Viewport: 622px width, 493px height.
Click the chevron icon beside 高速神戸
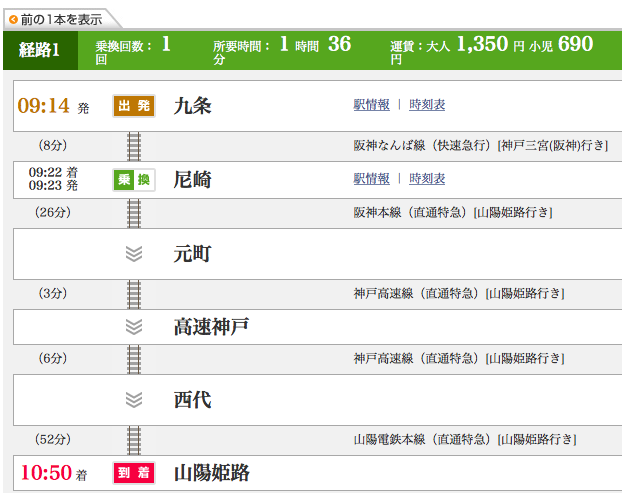coord(134,327)
